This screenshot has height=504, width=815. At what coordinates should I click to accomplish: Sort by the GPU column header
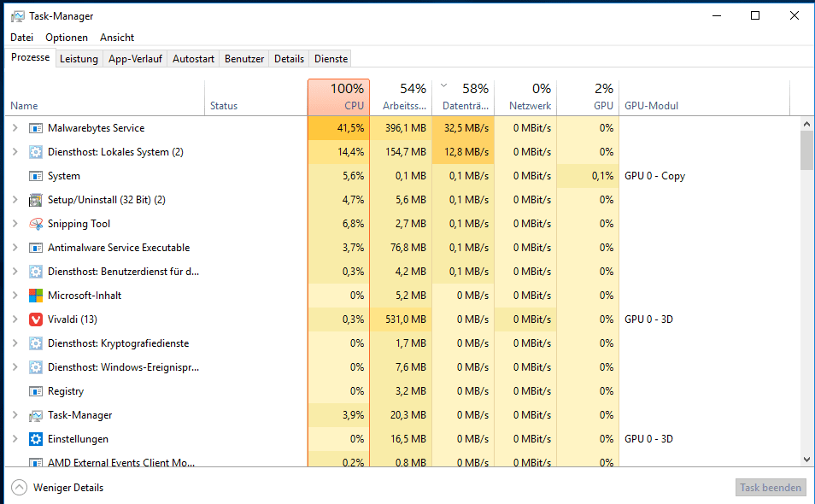click(588, 97)
